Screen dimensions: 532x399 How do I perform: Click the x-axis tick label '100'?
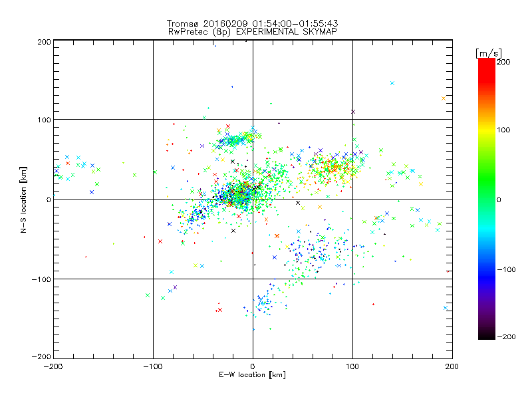point(352,367)
